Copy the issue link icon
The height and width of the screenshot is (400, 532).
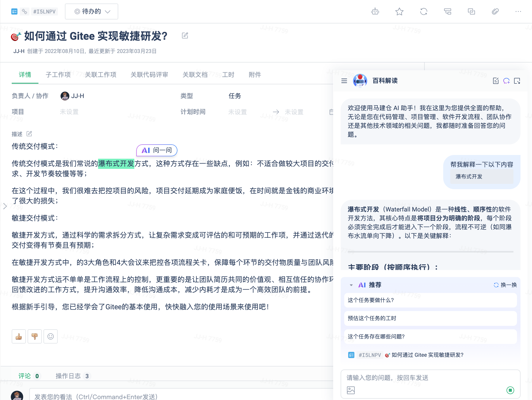point(25,11)
